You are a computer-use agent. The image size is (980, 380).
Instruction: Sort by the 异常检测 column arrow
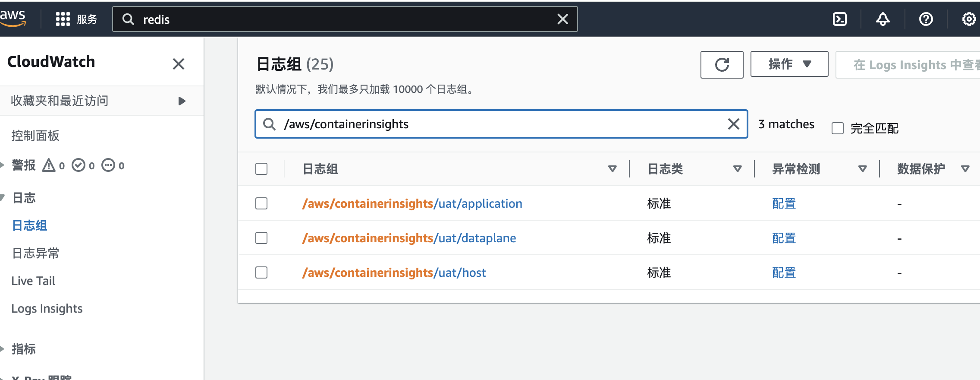[x=863, y=169]
